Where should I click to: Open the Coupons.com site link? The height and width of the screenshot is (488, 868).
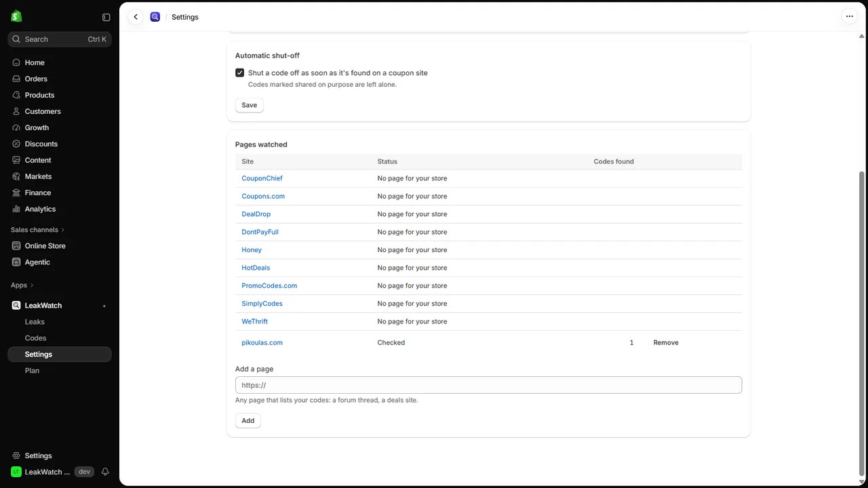(x=263, y=196)
